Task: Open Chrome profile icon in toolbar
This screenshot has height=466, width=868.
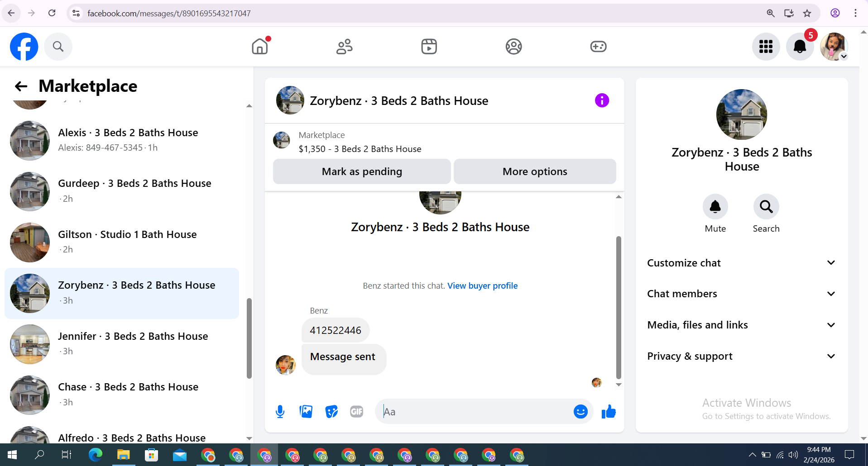Action: pos(835,13)
